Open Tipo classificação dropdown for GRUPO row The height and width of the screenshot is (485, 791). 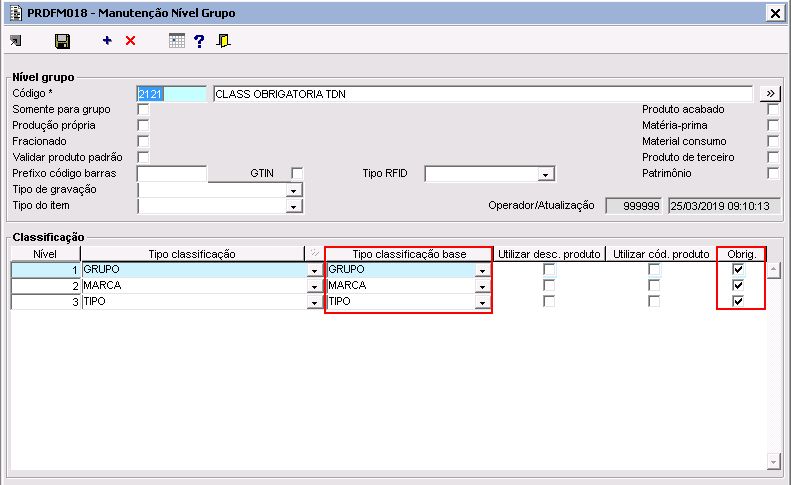[x=314, y=270]
